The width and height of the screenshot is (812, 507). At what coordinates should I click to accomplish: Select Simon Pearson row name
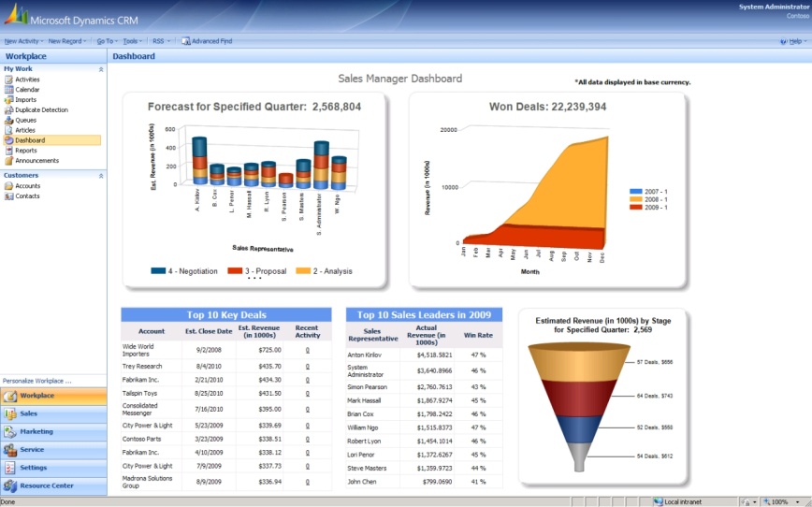click(x=367, y=387)
